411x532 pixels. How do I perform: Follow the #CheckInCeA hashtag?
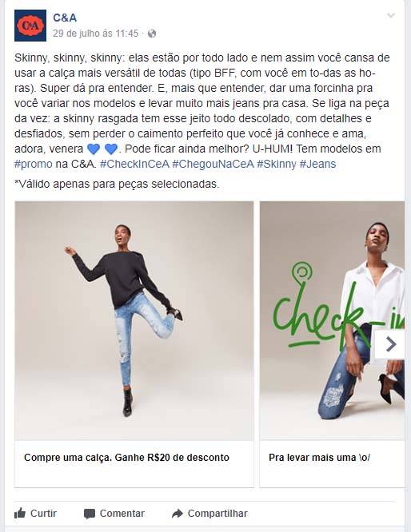point(134,165)
